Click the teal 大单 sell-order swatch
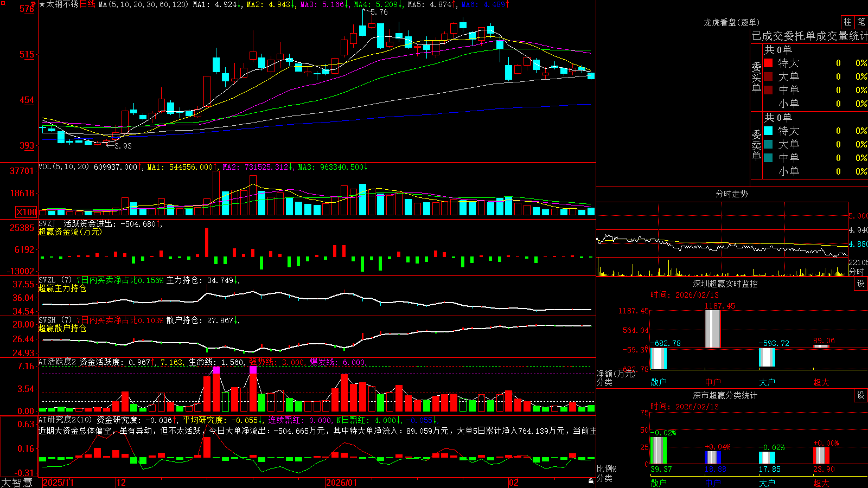This screenshot has width=868, height=488. pos(768,144)
